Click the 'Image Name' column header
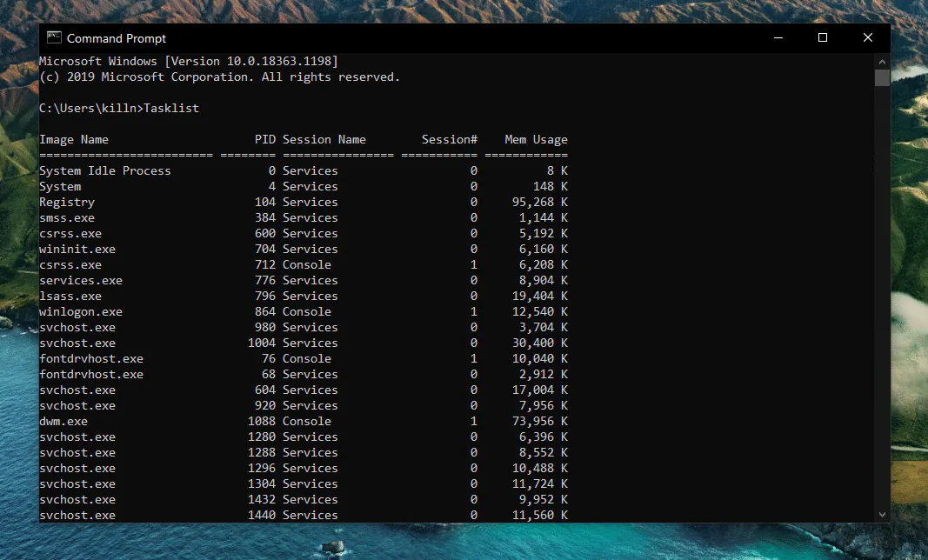 pos(74,140)
